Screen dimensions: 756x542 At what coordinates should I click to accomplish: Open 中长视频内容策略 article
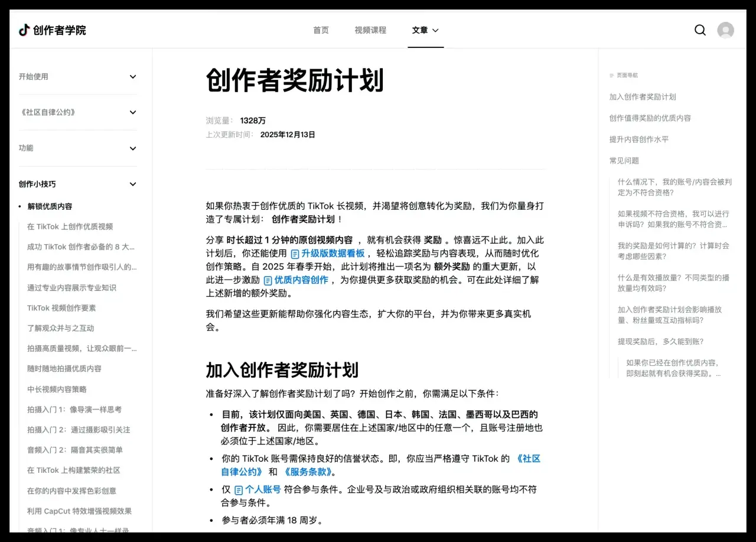tap(57, 390)
